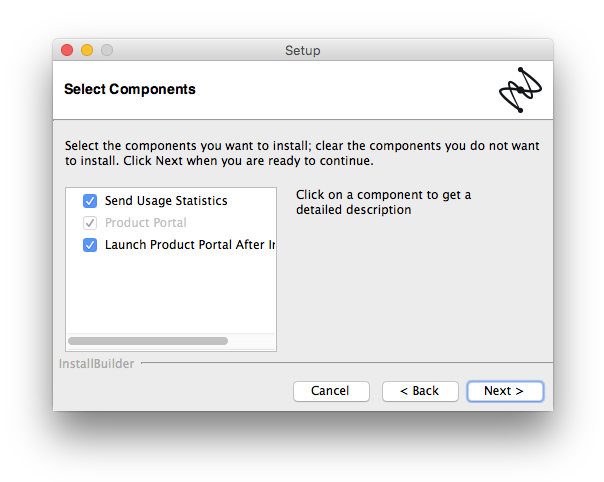Toggle Launch Product Portal After Install checkbox

coord(90,245)
